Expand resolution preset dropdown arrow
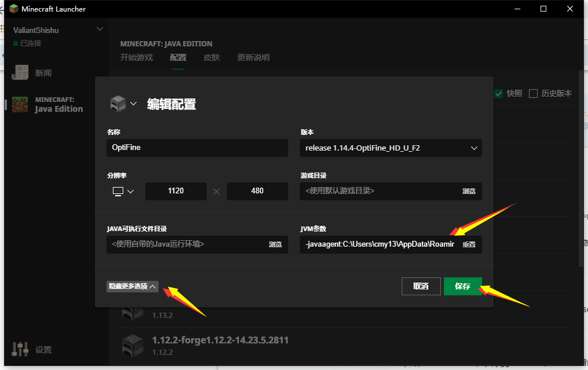Image resolution: width=588 pixels, height=370 pixels. click(130, 192)
